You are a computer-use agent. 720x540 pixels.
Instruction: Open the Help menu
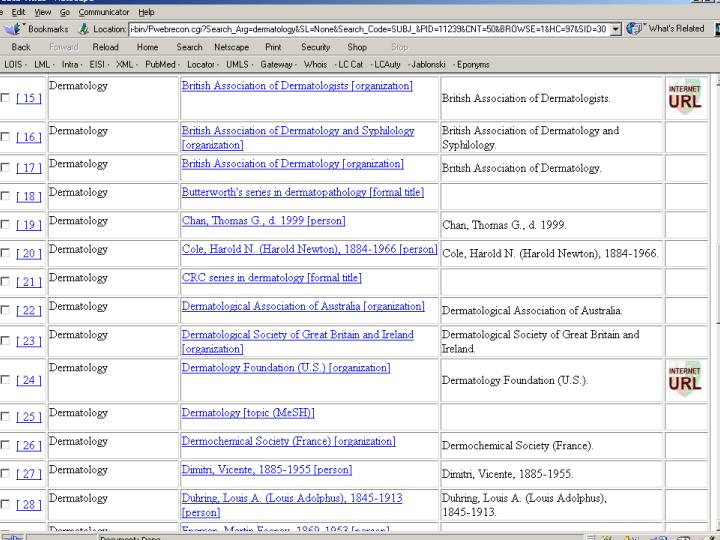pos(147,12)
